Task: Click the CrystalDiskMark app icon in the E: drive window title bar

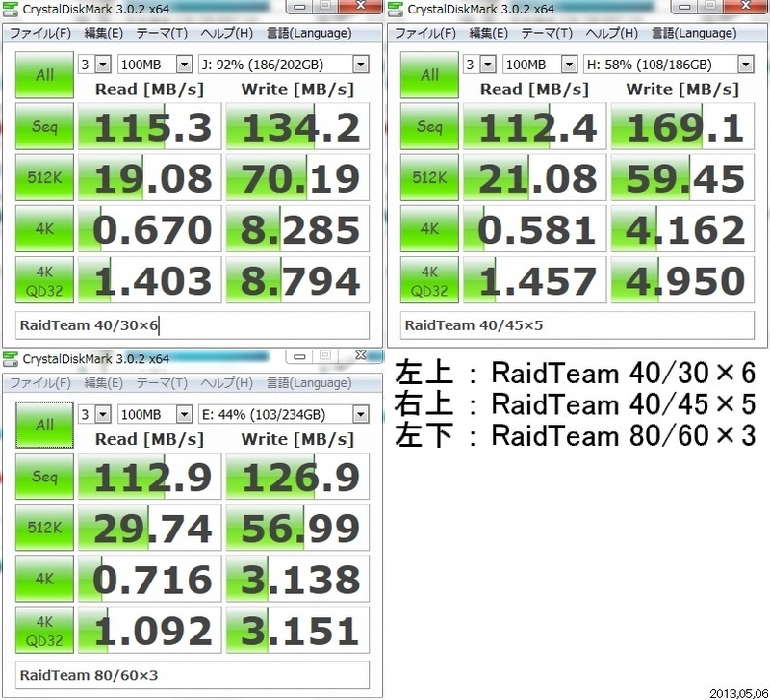Action: tap(11, 359)
